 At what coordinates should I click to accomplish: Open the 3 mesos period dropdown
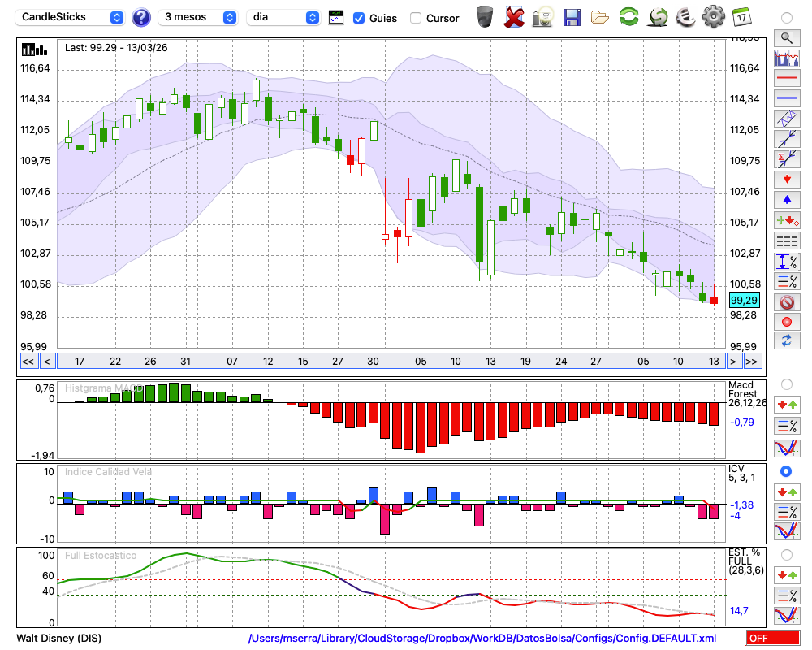click(x=198, y=17)
